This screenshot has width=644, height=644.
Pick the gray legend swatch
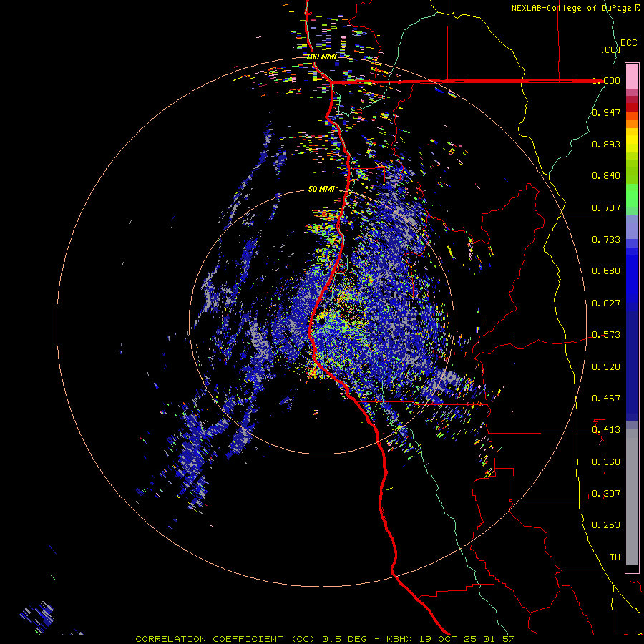(x=632, y=497)
